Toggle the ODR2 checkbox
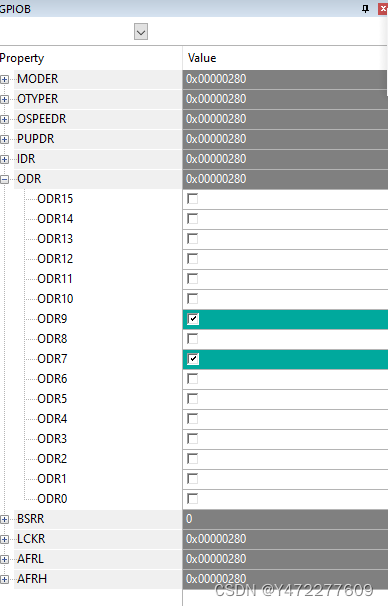 192,459
